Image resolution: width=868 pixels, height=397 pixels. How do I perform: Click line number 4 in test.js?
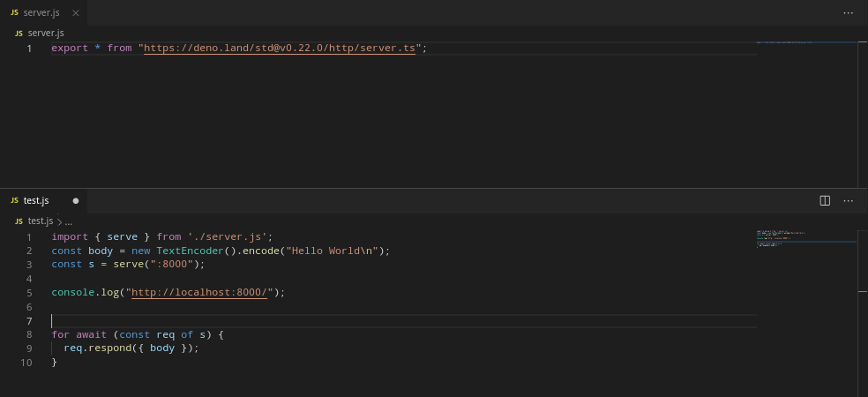[29, 279]
